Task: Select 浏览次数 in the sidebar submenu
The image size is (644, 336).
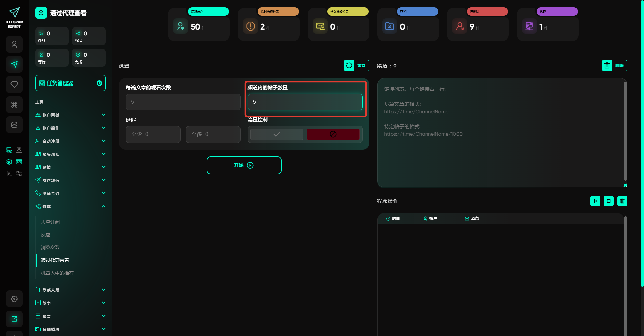Action: [50, 247]
